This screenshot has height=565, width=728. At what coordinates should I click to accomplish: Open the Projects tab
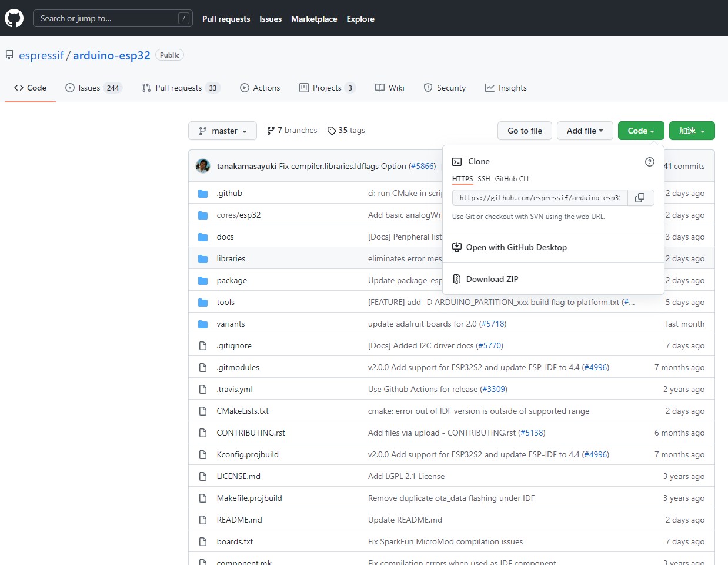click(328, 88)
